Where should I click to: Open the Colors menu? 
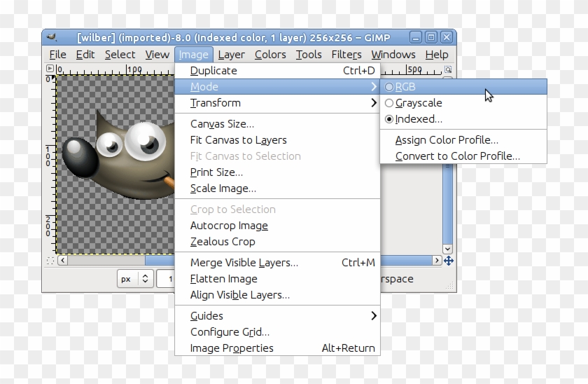pos(270,55)
